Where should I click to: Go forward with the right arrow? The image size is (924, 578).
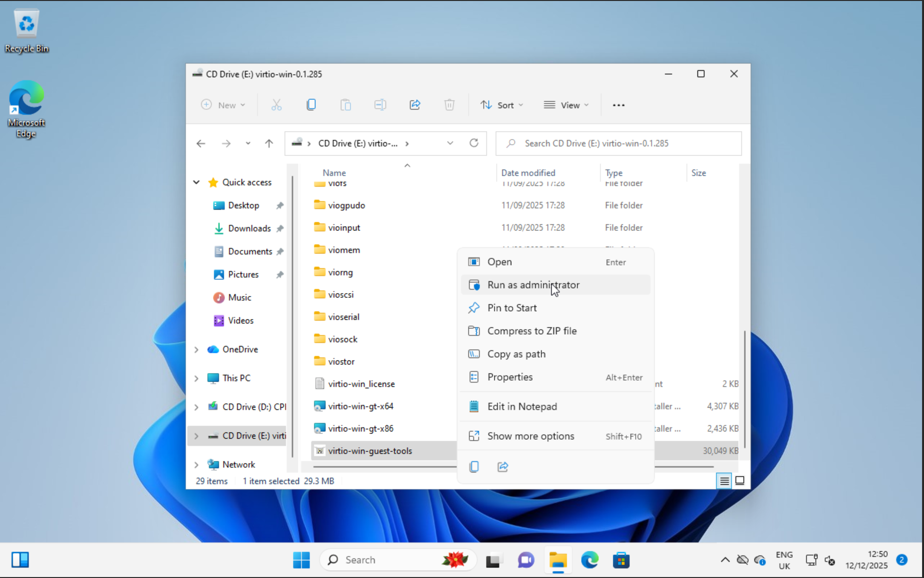pos(226,144)
